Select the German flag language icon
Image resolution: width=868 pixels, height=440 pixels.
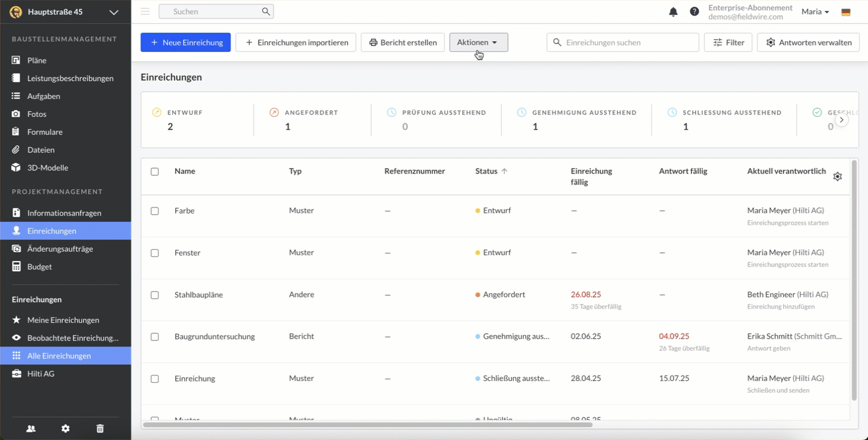click(845, 12)
